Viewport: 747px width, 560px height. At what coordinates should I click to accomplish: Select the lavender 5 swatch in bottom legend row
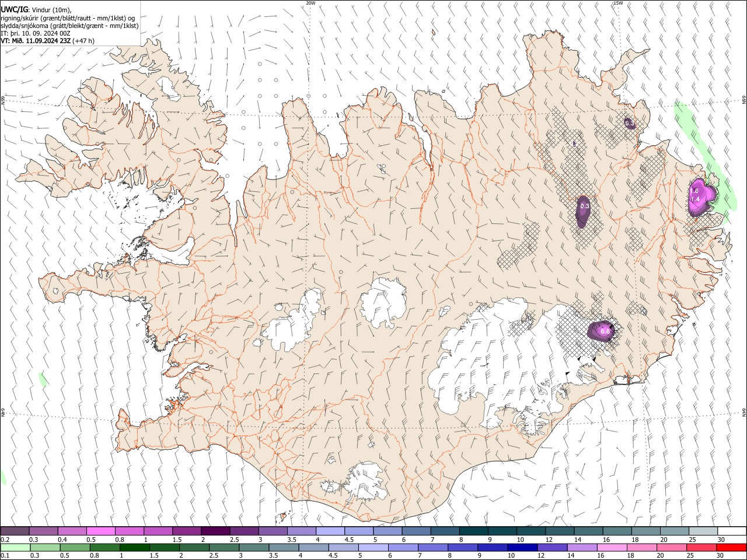tap(373, 548)
